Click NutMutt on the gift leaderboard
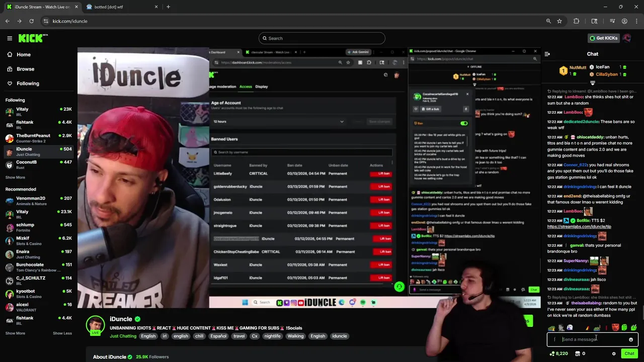The width and height of the screenshot is (644, 362). tap(578, 67)
